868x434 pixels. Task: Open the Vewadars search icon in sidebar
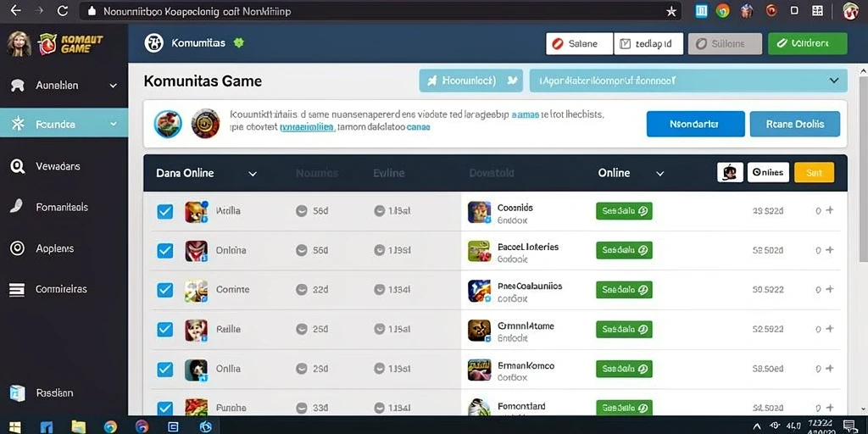click(x=18, y=166)
